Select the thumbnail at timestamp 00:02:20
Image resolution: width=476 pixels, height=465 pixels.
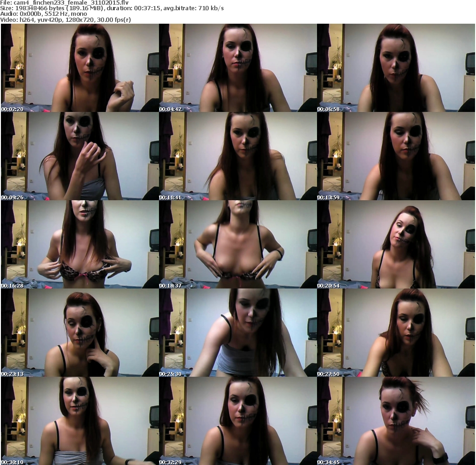pos(80,68)
